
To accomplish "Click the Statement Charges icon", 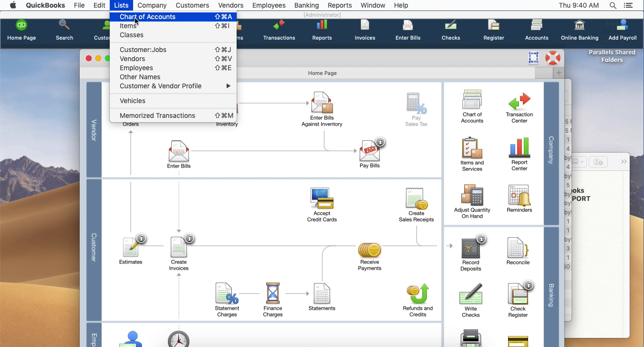I will tap(227, 293).
